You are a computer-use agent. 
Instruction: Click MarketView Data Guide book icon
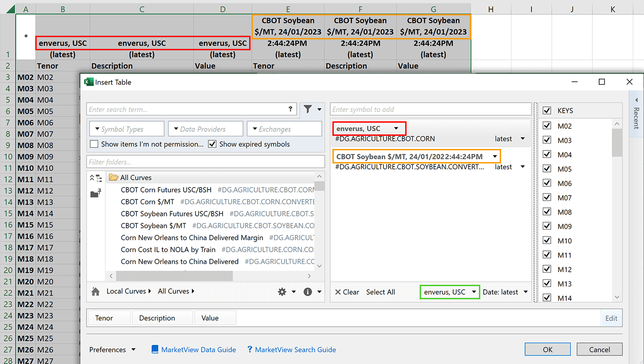pyautogui.click(x=155, y=350)
